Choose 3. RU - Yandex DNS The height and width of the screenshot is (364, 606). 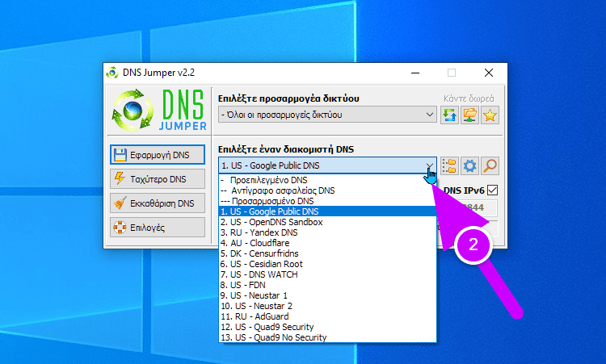click(x=327, y=232)
